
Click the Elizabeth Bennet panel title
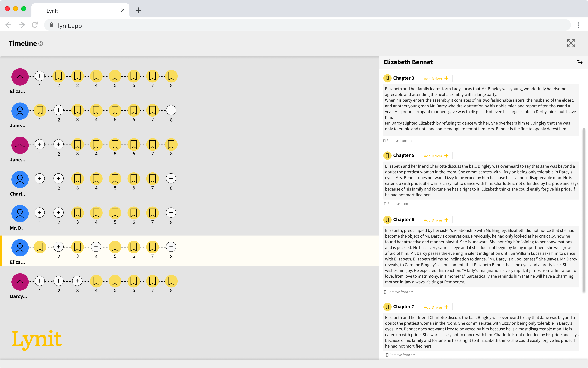(408, 62)
